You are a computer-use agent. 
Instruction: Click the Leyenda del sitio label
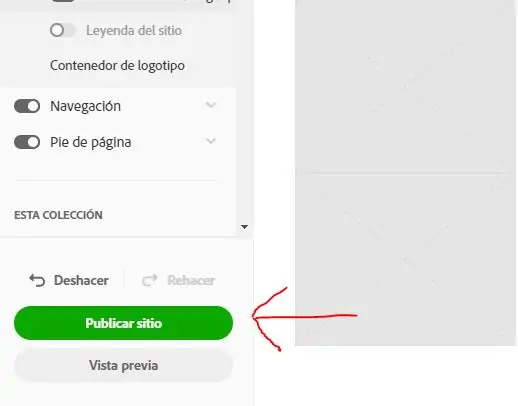(134, 30)
